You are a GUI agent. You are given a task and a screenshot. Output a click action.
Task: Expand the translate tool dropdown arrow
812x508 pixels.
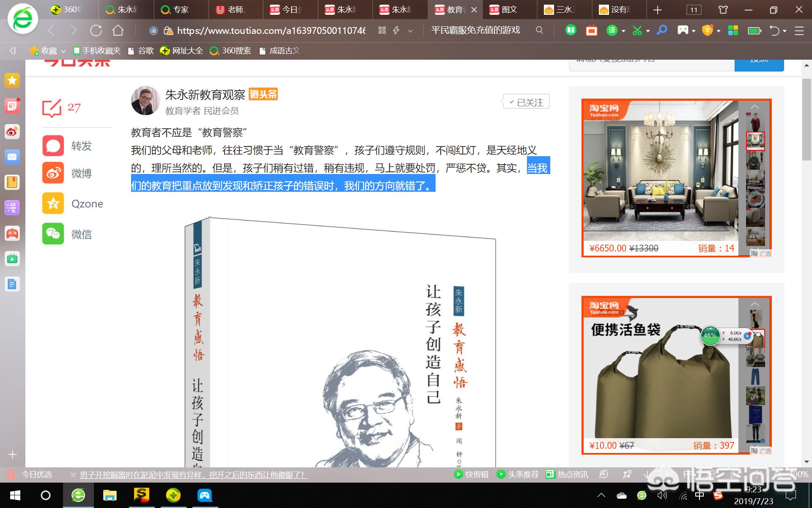(x=623, y=30)
